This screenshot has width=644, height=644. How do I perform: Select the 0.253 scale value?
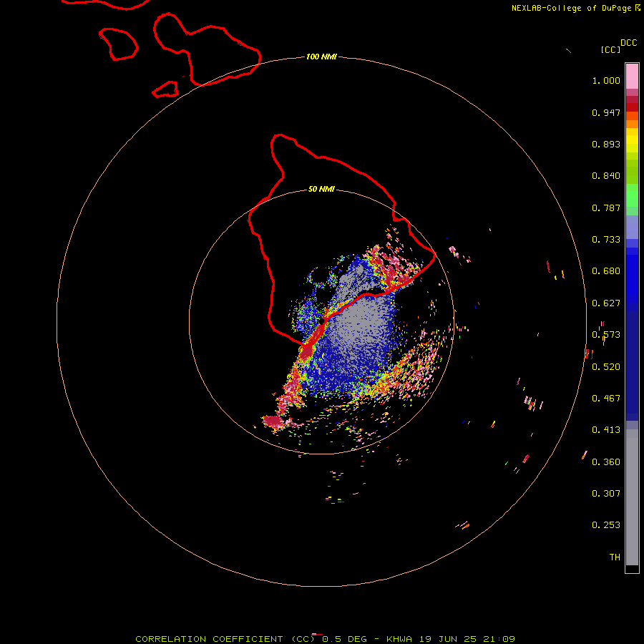606,525
